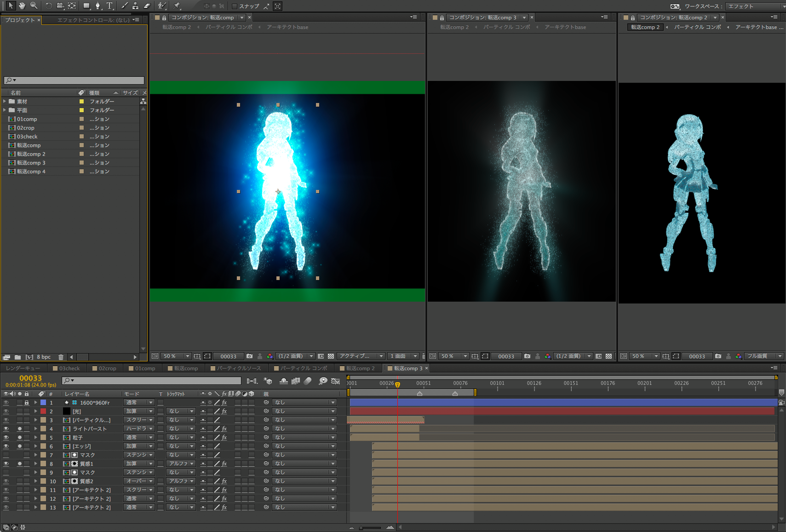Viewport: 786px width, 532px height.
Task: Pick the Pen tool
Action: (x=98, y=6)
